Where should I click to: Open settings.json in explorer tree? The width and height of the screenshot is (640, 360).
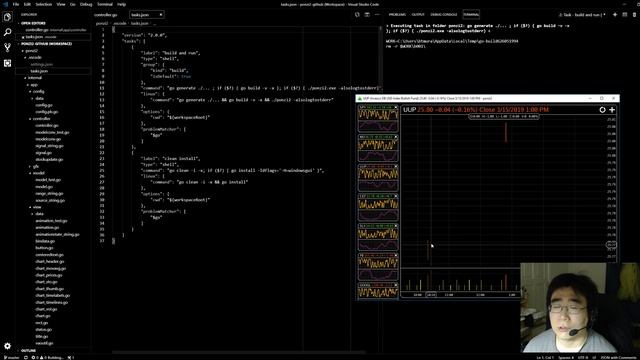click(41, 64)
